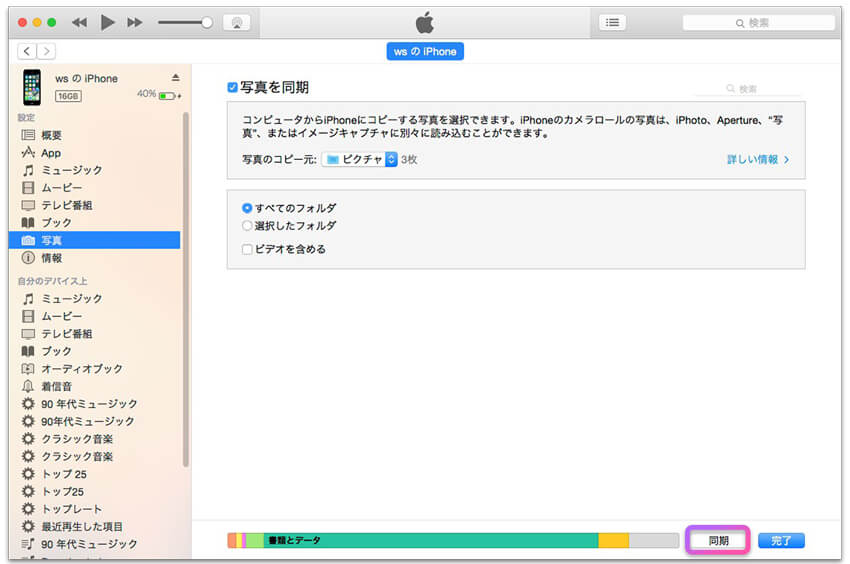Click the sidebar vertical scrollbar

click(185, 289)
